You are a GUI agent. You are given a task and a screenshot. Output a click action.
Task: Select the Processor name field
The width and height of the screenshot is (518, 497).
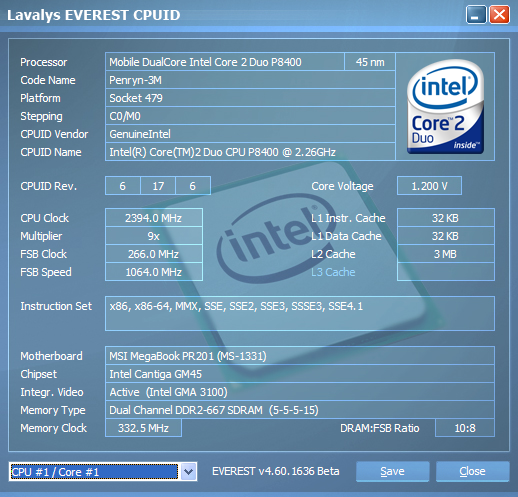(x=225, y=62)
